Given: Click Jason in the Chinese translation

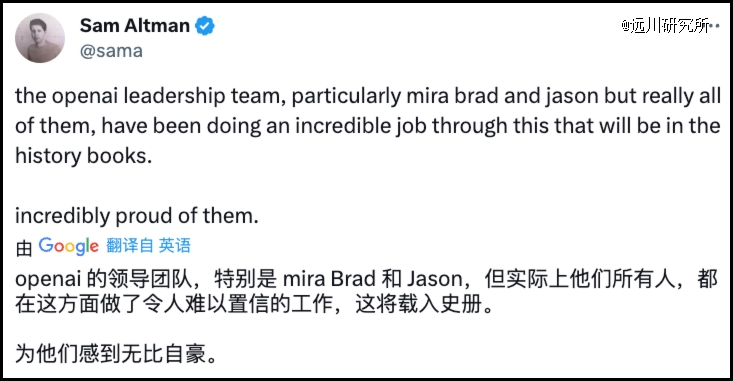Looking at the screenshot, I should tap(435, 279).
